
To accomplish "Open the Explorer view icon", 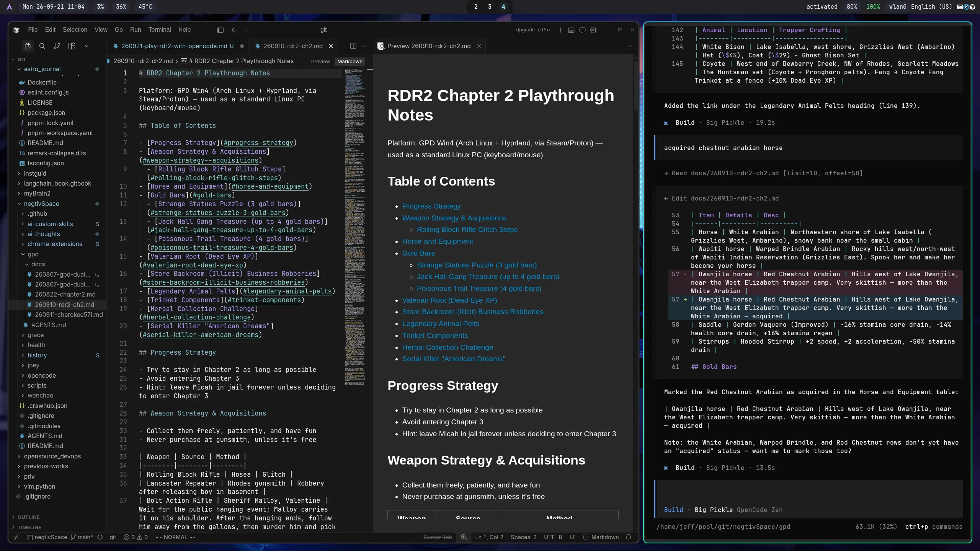I will coord(28,46).
